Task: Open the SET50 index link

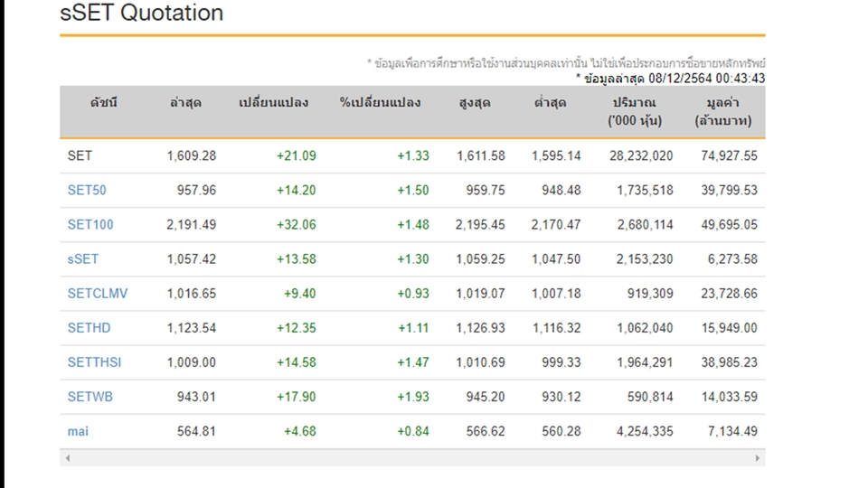Action: coord(87,191)
